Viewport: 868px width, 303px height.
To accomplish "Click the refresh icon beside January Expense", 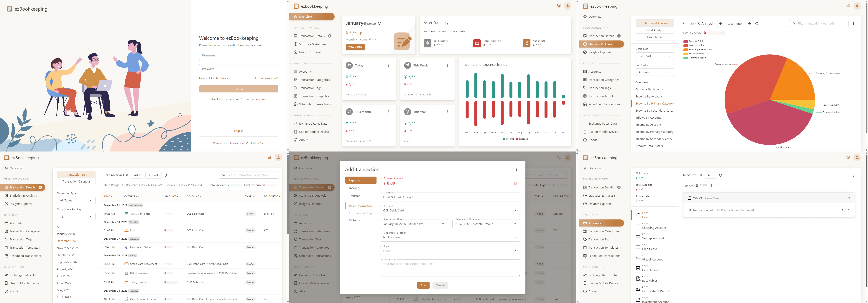I will click(380, 24).
